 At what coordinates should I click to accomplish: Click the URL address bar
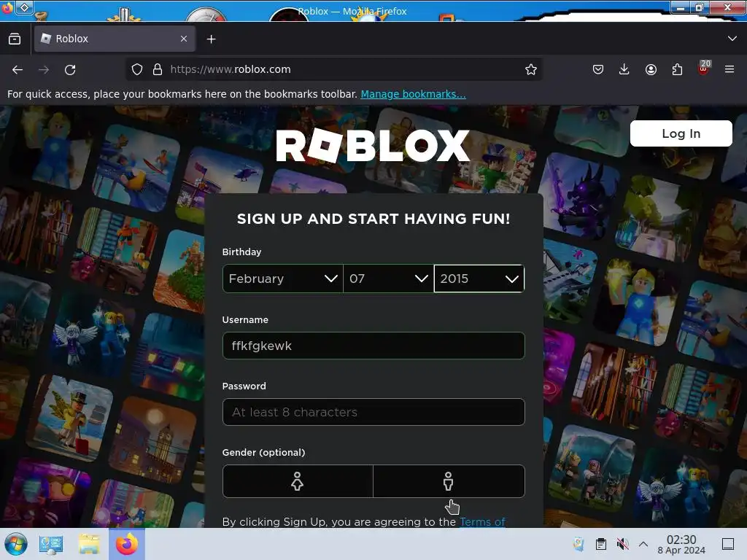(333, 69)
